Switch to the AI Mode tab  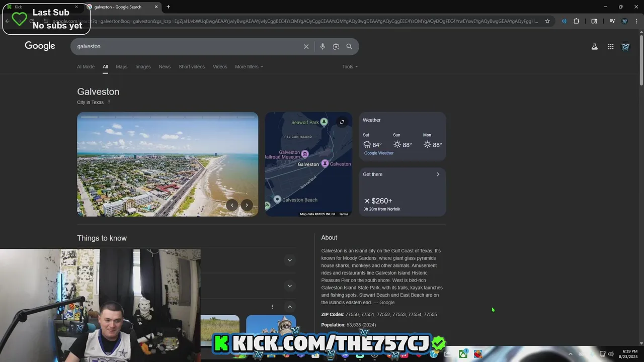[86, 67]
